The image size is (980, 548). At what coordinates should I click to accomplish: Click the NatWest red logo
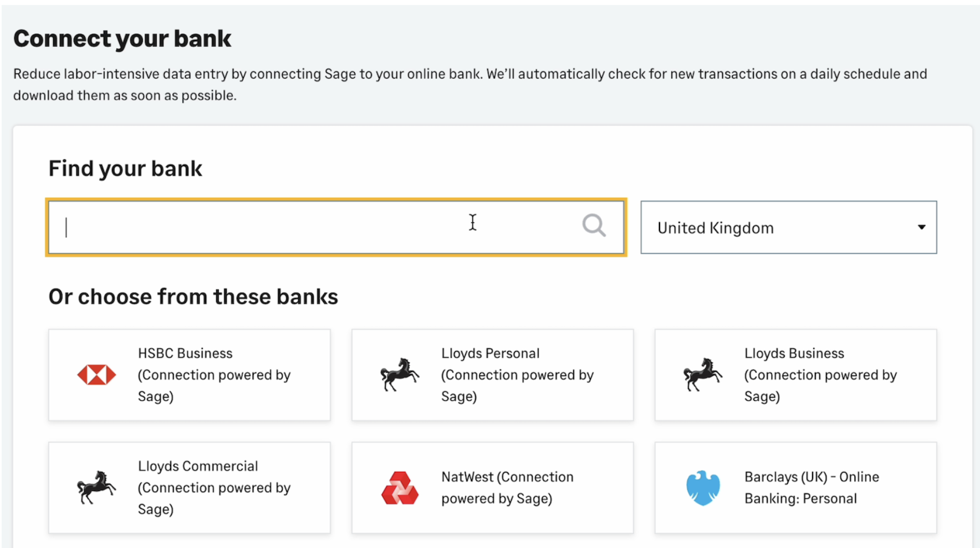[x=400, y=488]
